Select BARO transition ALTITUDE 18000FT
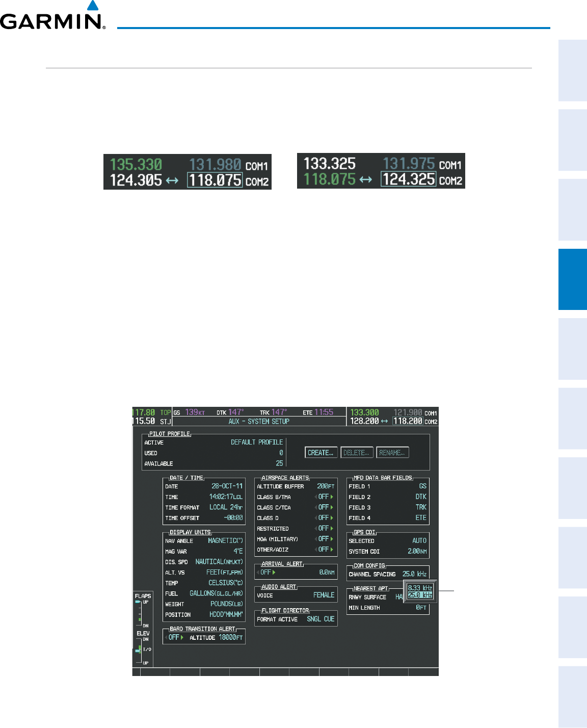 [x=231, y=637]
